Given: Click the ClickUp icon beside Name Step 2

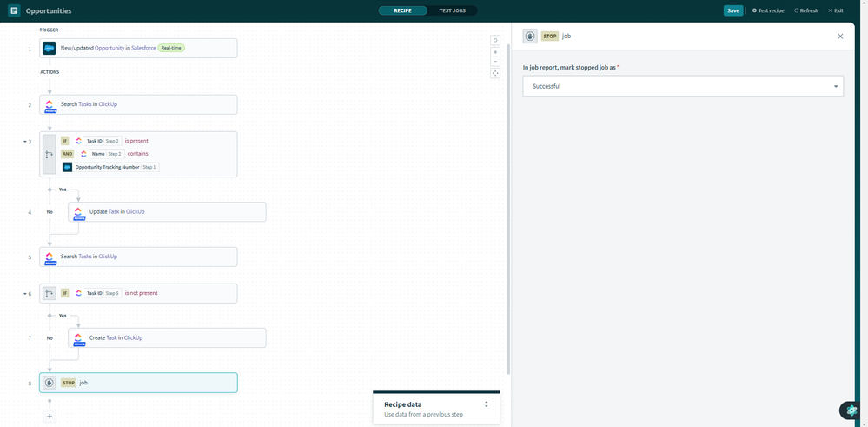Looking at the screenshot, I should pyautogui.click(x=84, y=153).
